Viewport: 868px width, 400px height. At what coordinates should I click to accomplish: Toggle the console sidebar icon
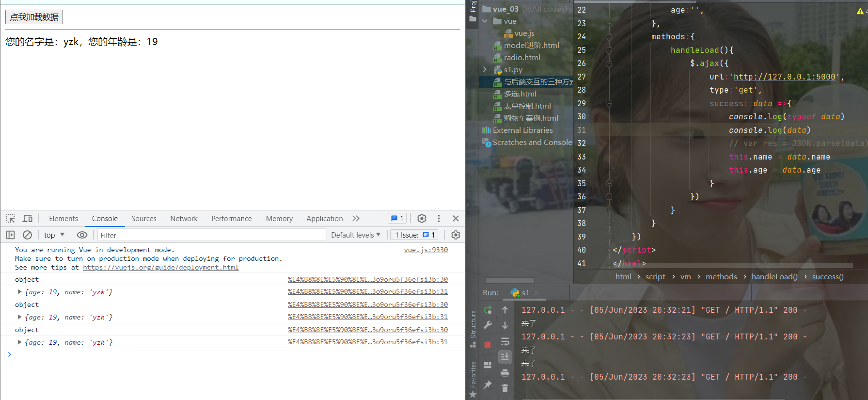tap(10, 235)
